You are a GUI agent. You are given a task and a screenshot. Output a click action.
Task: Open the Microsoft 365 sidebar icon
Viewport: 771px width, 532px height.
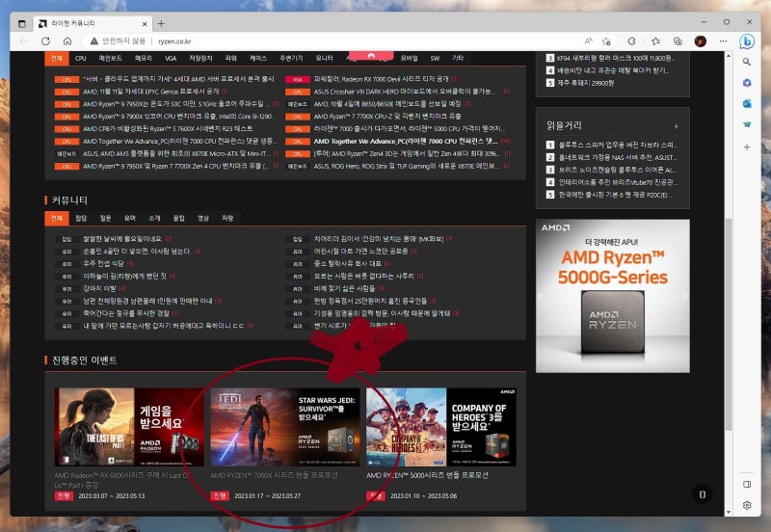(747, 83)
